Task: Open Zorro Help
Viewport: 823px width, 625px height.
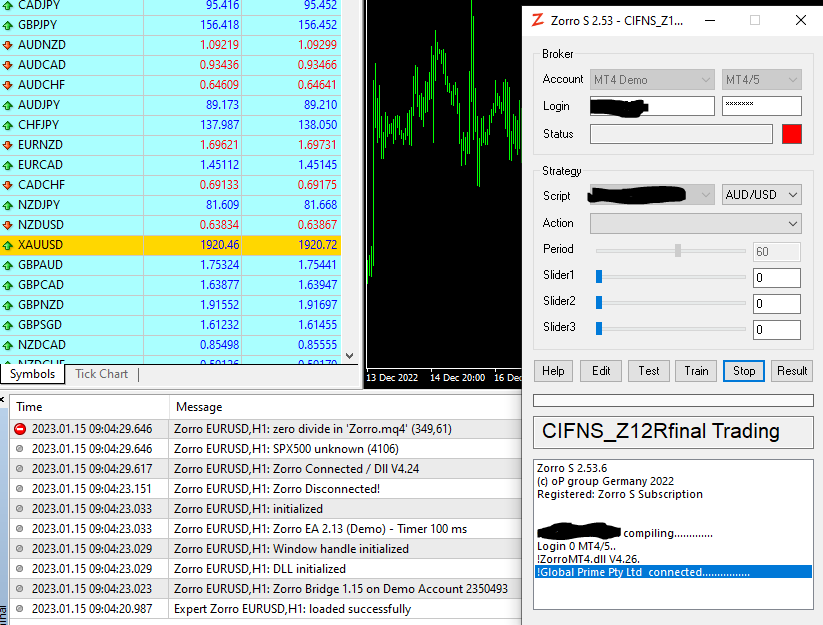Action: click(553, 371)
